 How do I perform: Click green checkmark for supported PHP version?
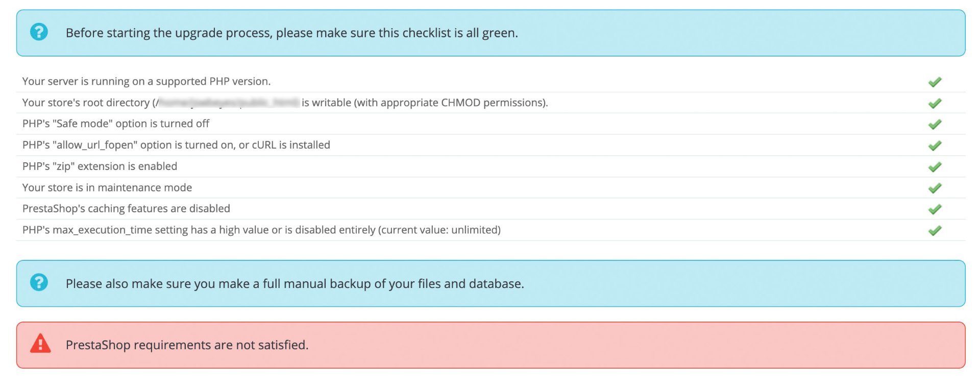(935, 82)
